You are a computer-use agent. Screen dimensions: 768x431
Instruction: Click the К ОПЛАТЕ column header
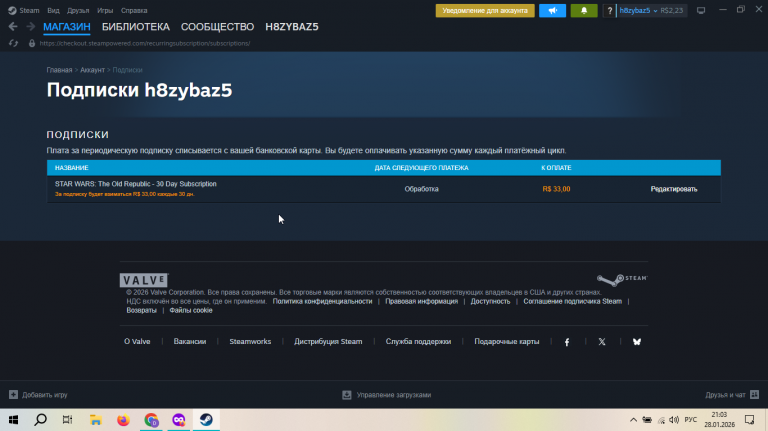click(x=556, y=168)
